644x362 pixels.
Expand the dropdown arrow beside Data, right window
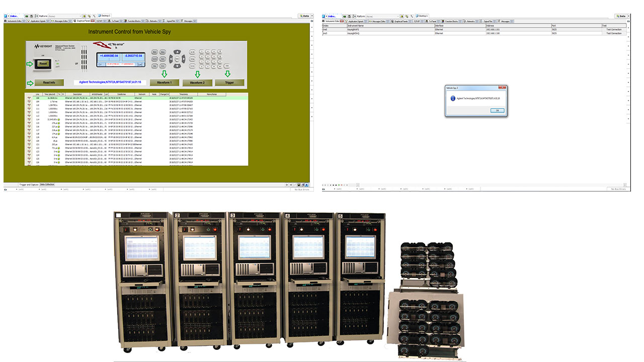coord(629,16)
